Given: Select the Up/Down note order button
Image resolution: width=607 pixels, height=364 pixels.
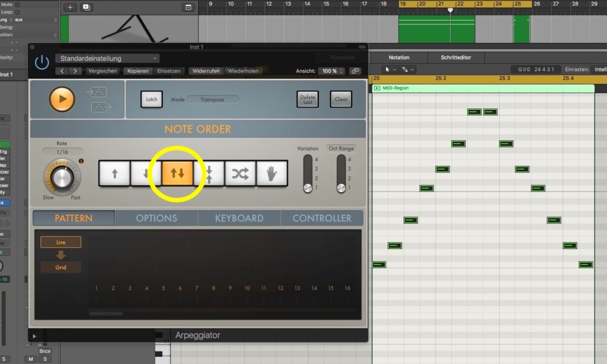Looking at the screenshot, I should [x=178, y=174].
